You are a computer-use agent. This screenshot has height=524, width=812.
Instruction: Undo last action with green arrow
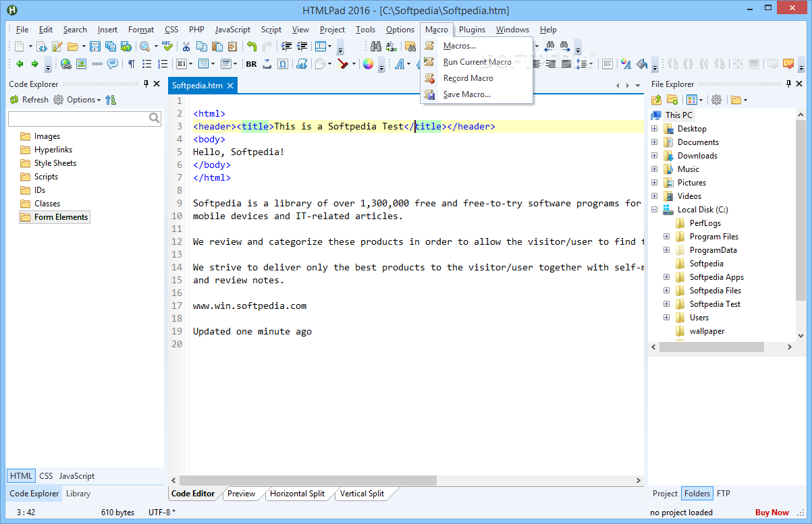252,47
